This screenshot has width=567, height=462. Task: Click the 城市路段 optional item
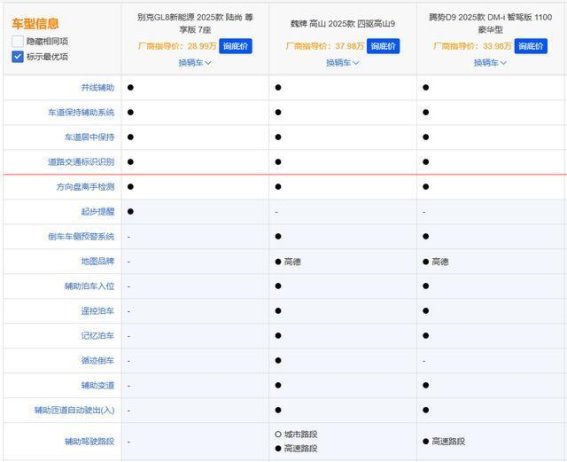click(x=300, y=434)
